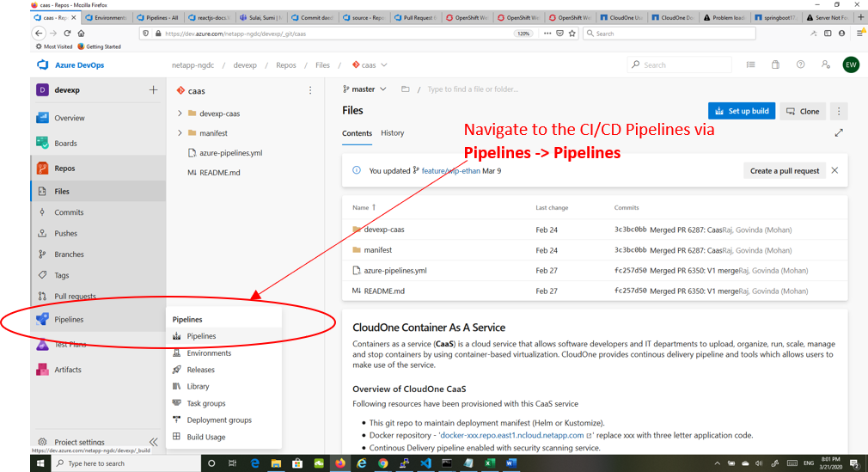Expand the manifest folder in tree
Screen dimensions: 868x472
click(180, 133)
